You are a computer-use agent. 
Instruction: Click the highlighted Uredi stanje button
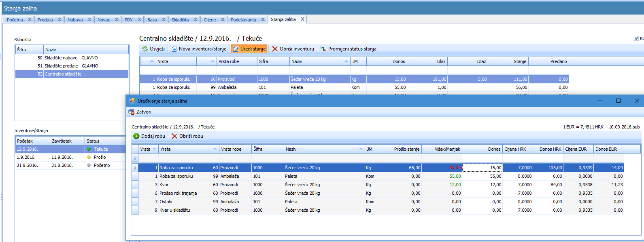coord(249,49)
